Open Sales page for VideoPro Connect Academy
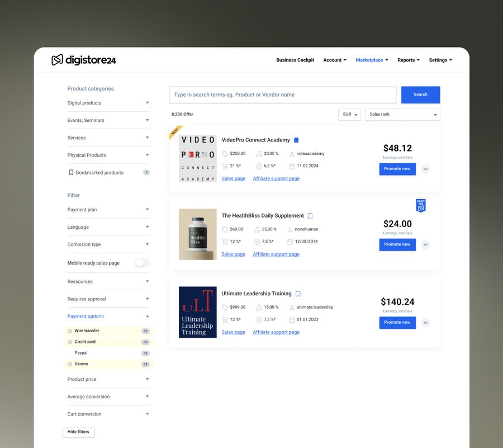The image size is (503, 448). tap(233, 179)
